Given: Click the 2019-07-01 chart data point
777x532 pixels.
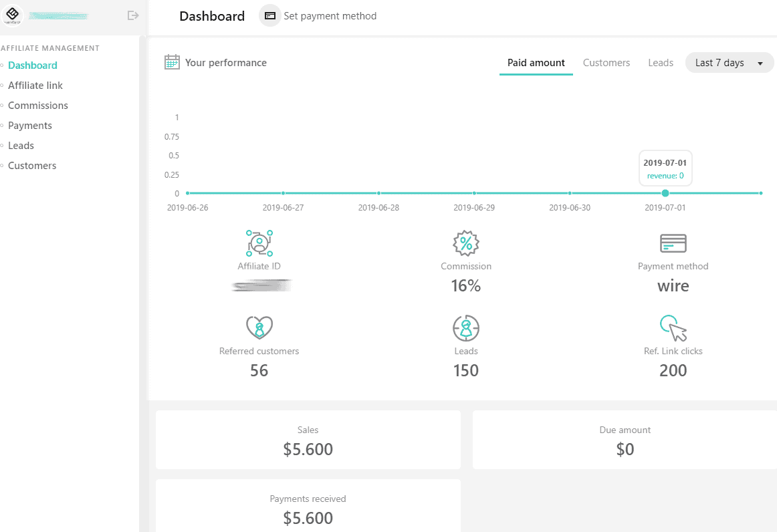Looking at the screenshot, I should 665,193.
